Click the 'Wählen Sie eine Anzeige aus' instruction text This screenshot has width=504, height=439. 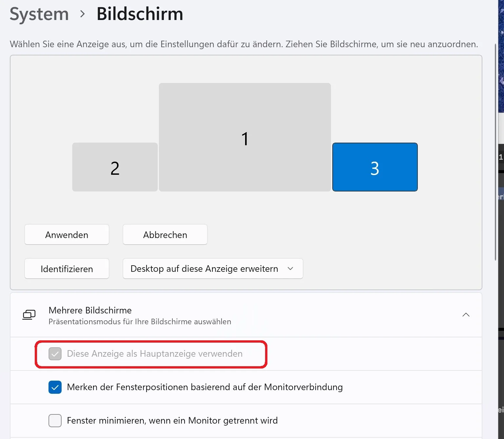[244, 44]
